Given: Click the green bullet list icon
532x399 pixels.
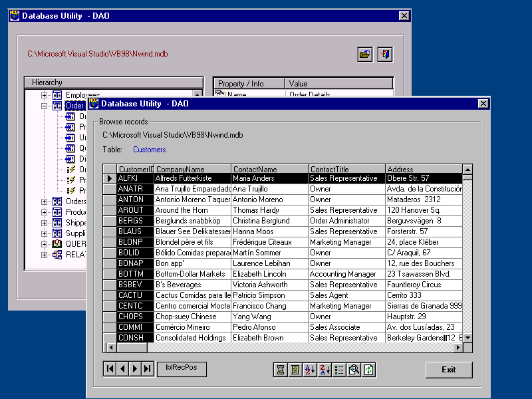Looking at the screenshot, I should tap(339, 370).
